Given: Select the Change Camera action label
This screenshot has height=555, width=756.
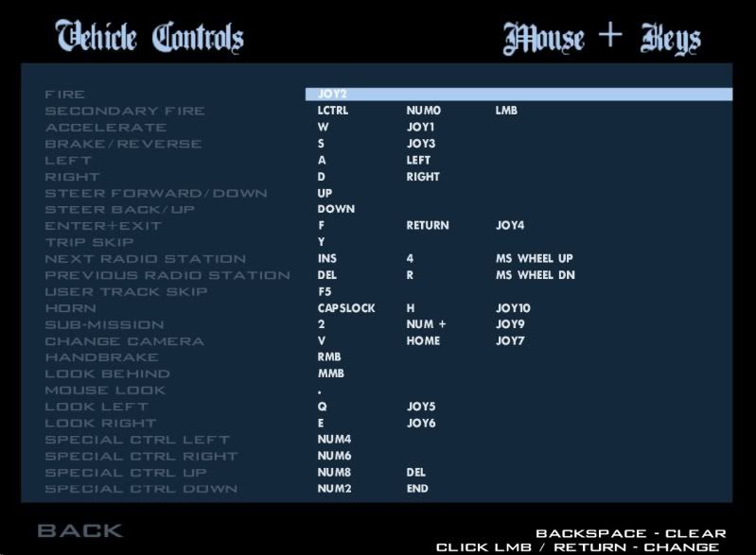Looking at the screenshot, I should point(124,341).
